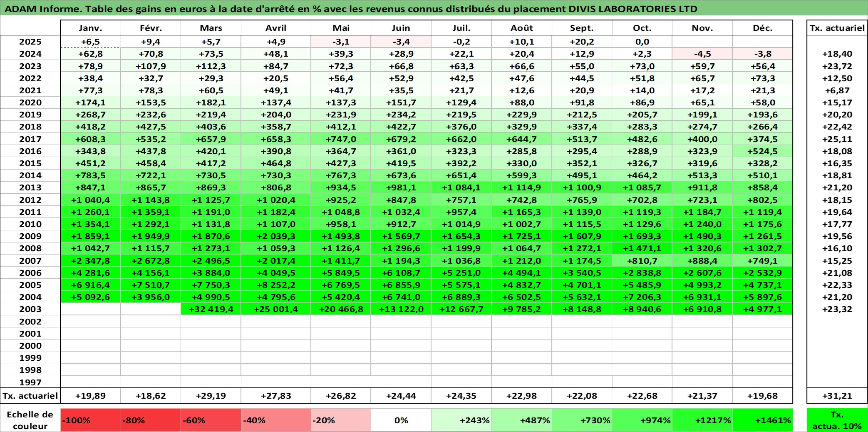Select the '+25,11' actuarial rate for 2017

pos(837,139)
